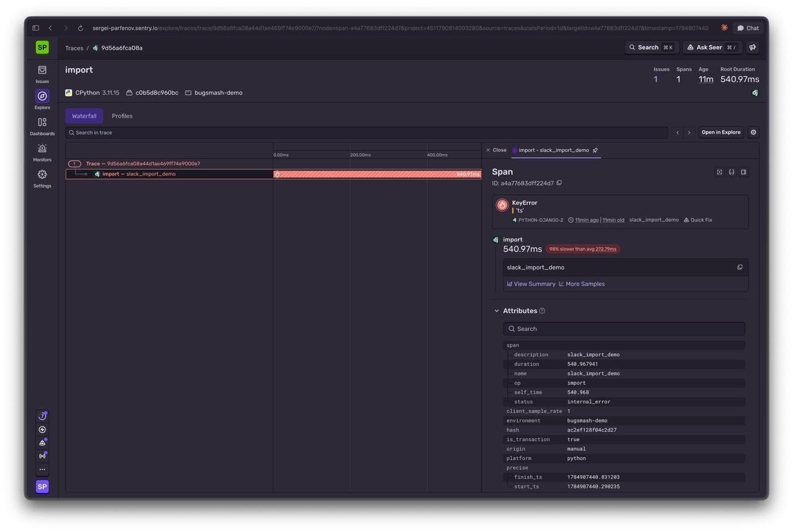Click the hash value ac2ef128f04c2d27

tap(592, 430)
